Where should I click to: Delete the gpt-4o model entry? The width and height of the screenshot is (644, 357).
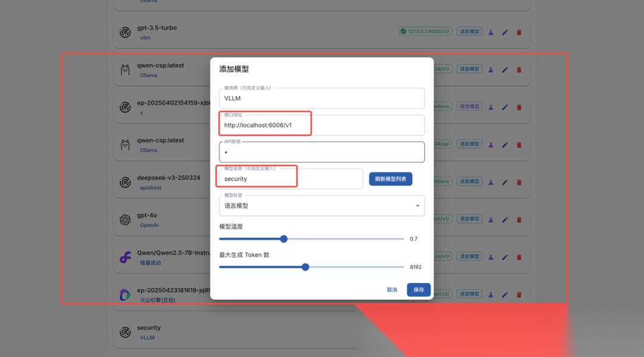coord(519,219)
